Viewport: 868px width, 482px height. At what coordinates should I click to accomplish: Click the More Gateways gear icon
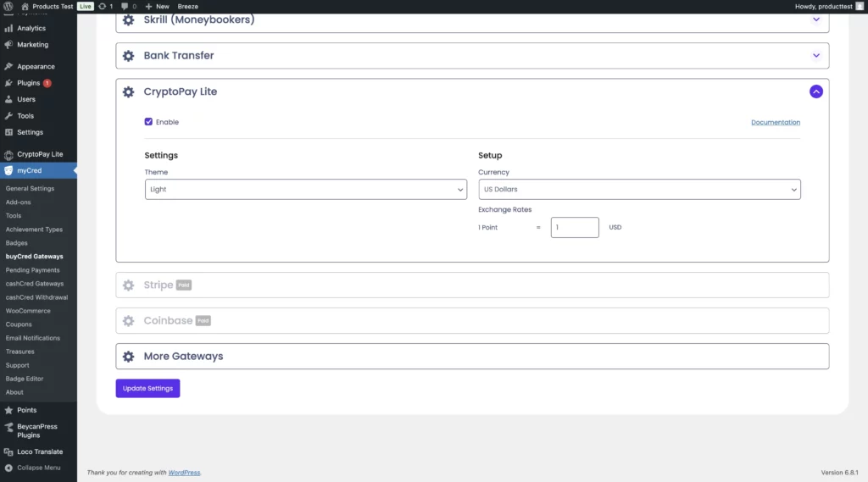[128, 357]
